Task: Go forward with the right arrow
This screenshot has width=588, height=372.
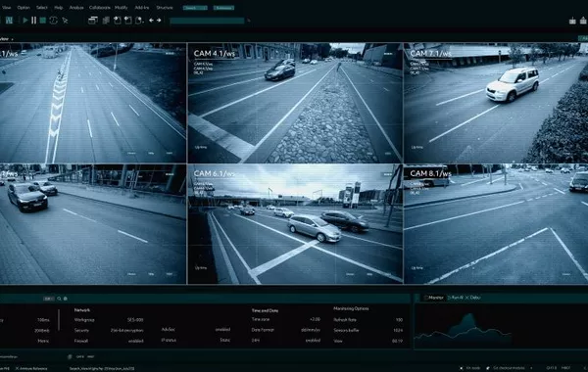Action: point(159,21)
